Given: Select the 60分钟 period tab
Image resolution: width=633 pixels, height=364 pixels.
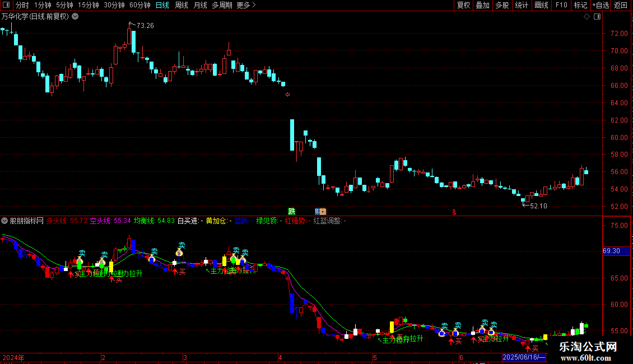Looking at the screenshot, I should click(140, 5).
